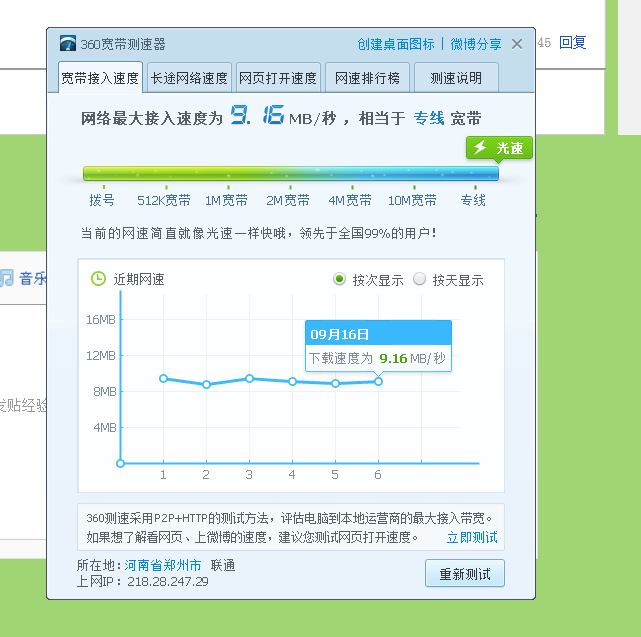The height and width of the screenshot is (637, 641).
Task: Click the 9.16 speed value in tooltip
Action: pos(393,359)
